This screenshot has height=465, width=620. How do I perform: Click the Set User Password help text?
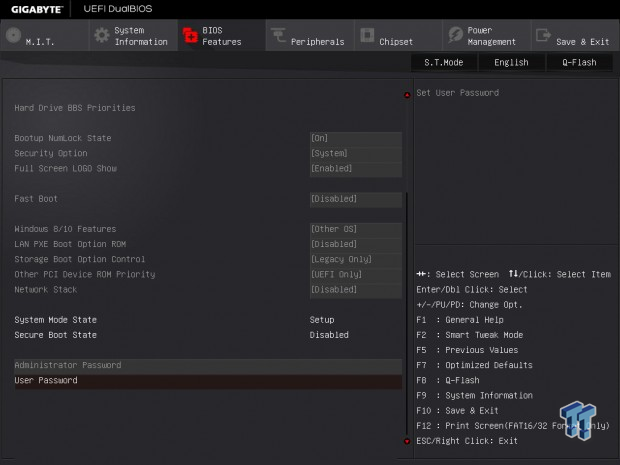click(x=457, y=93)
